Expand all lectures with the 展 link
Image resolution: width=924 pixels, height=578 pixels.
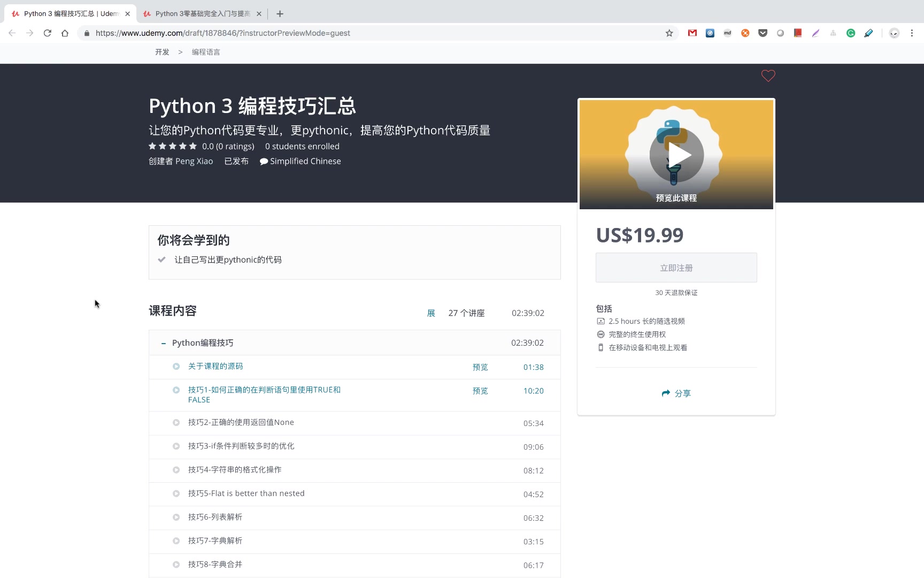(431, 313)
